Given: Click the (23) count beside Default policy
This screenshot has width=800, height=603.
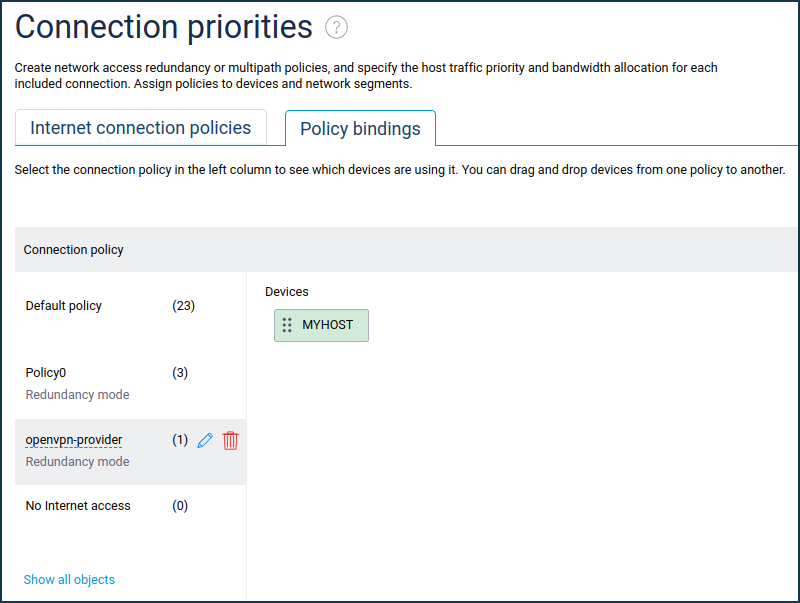Looking at the screenshot, I should tap(183, 306).
